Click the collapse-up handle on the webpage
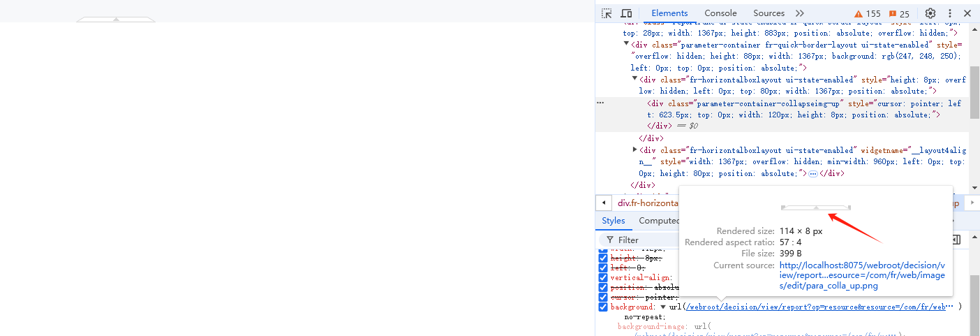Viewport: 980px width, 336px height. point(116,20)
